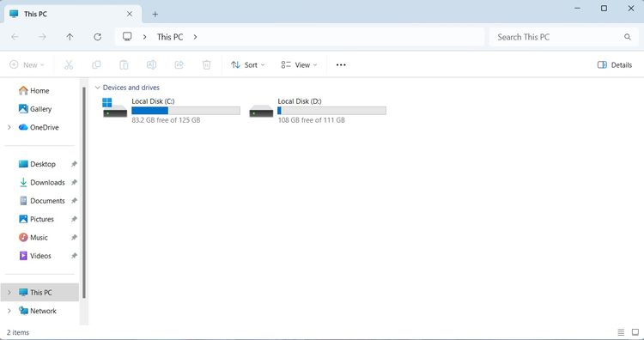
Task: Click the 'Local Disk (D:)' label
Action: (x=300, y=101)
